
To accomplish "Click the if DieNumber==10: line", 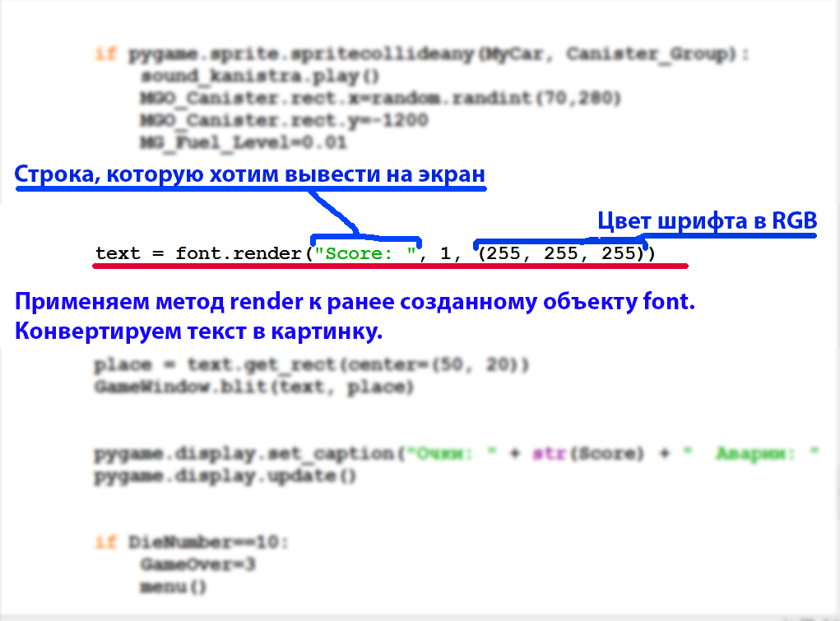I will click(x=192, y=542).
